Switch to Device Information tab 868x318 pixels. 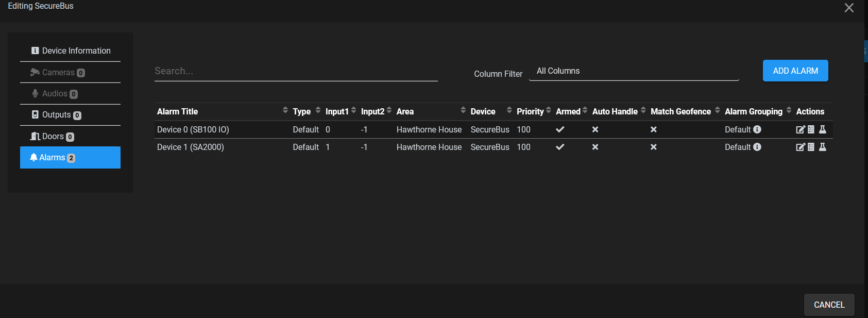(x=71, y=51)
